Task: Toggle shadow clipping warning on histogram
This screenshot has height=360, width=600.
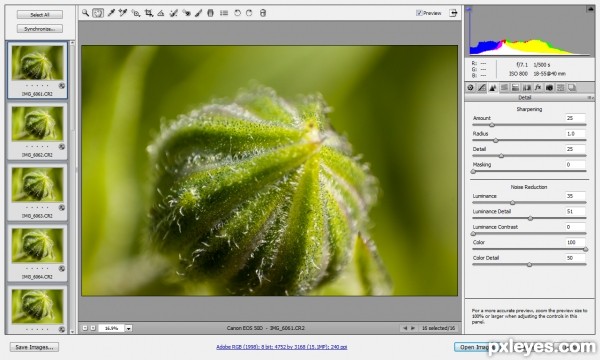Action: click(469, 9)
